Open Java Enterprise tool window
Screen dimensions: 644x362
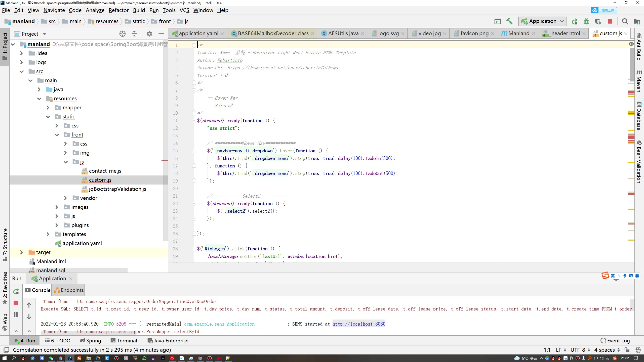(x=168, y=341)
